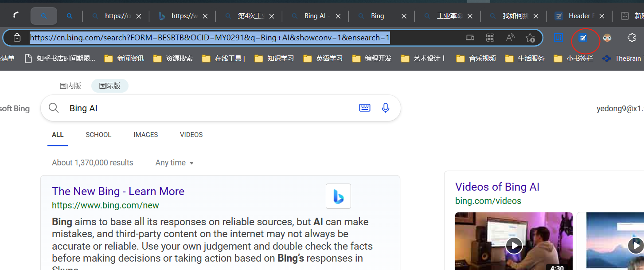Open the 生活服务 bookmark folder

(524, 58)
